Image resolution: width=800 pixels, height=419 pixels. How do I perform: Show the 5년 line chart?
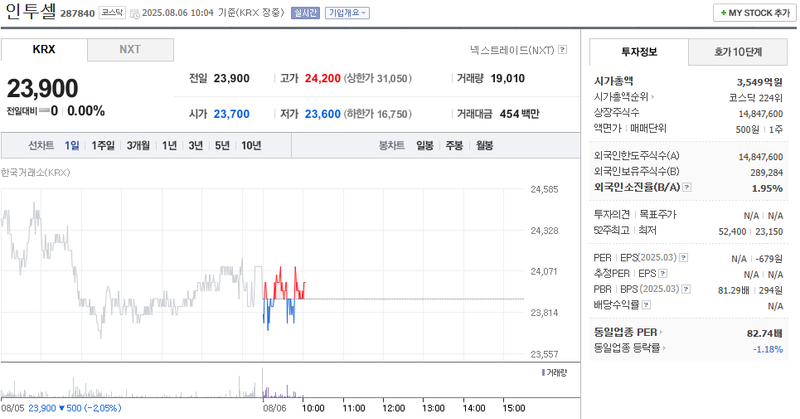click(222, 145)
